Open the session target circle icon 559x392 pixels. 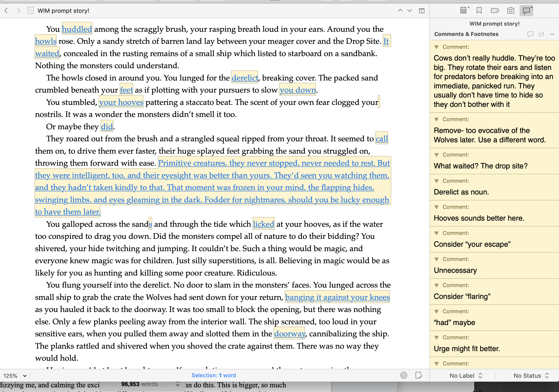pyautogui.click(x=404, y=375)
